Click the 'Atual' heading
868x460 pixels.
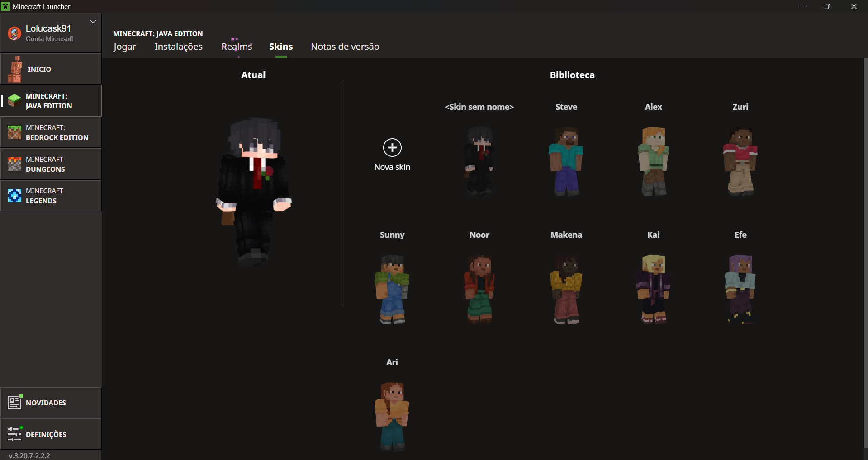253,75
